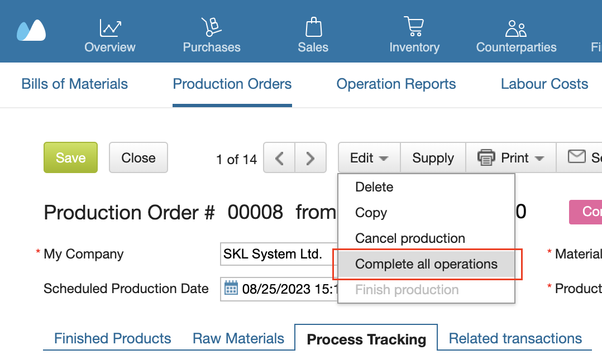Go to the next production order
Viewport: 602px width, 364px height.
(310, 159)
